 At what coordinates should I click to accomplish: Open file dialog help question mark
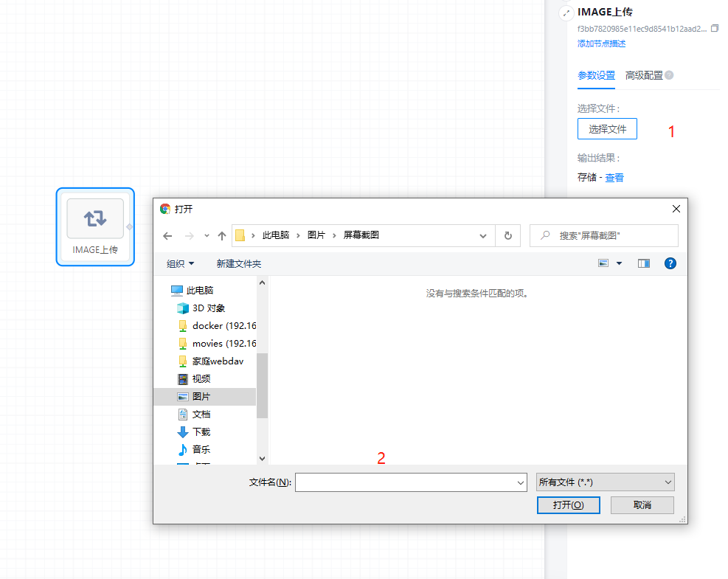point(670,263)
